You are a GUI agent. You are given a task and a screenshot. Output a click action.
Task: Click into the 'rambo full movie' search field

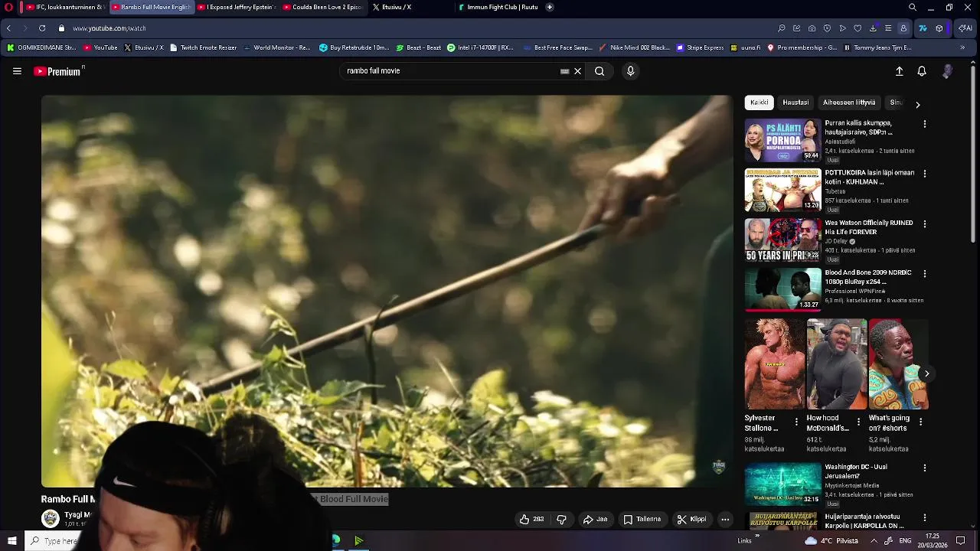point(452,71)
